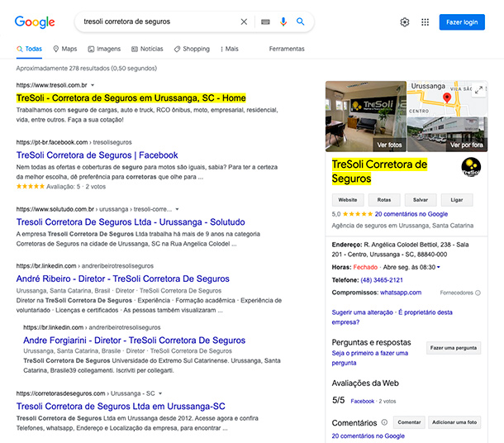Open the Solutudo result link
504x443 pixels.
tap(131, 222)
